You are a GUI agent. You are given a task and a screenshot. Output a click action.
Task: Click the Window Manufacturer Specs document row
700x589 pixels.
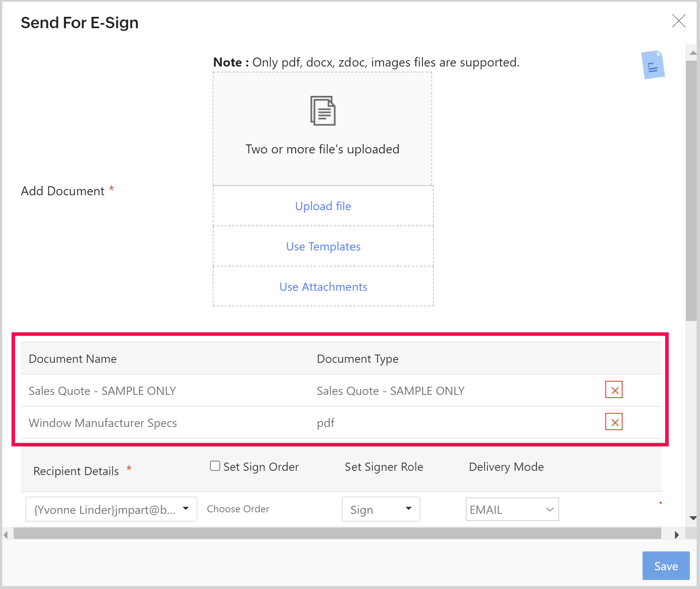click(x=103, y=423)
